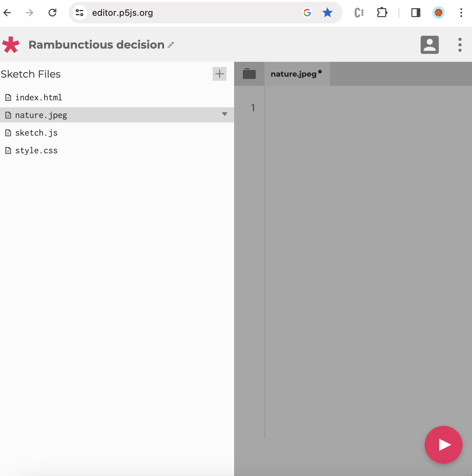Click the basketball profile avatar
This screenshot has height=476, width=472.
[438, 13]
